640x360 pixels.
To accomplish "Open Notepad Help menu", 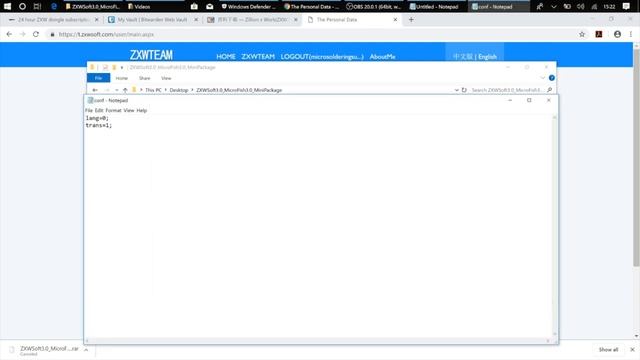I will pyautogui.click(x=141, y=110).
